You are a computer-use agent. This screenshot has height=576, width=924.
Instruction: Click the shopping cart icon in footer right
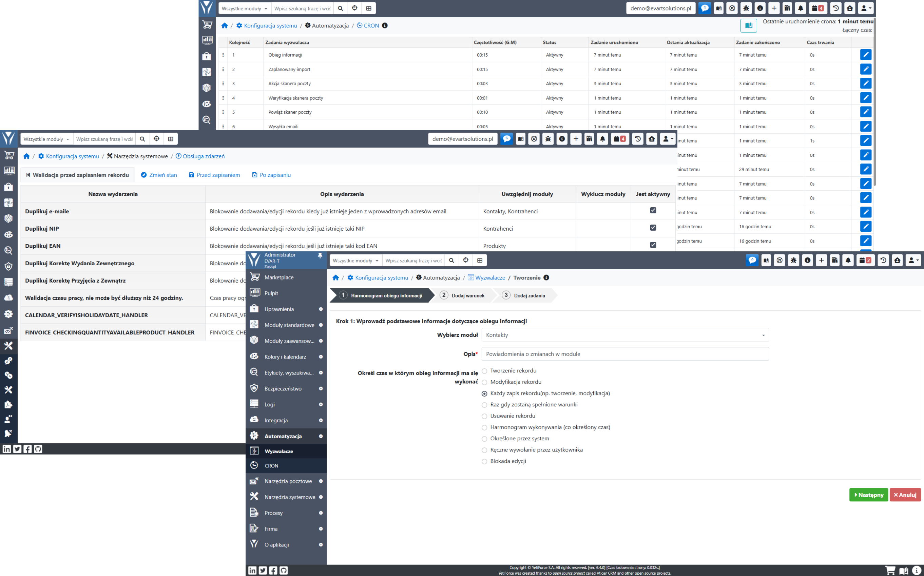click(x=890, y=570)
